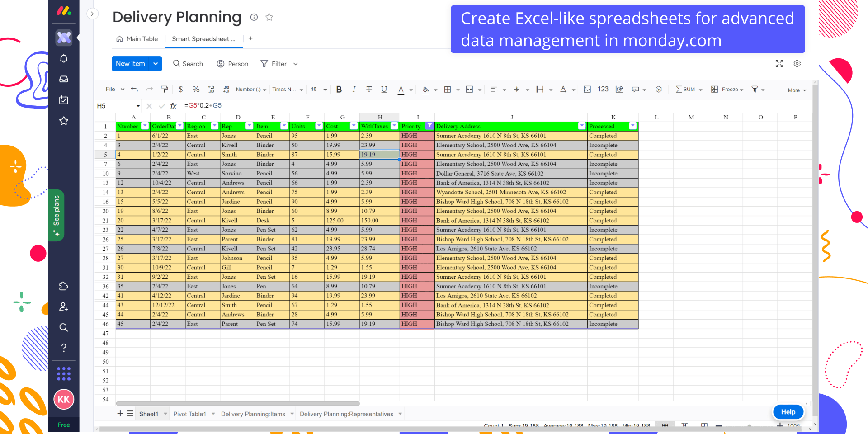Star the Delivery Planning board as favorite
868x434 pixels.
pos(269,17)
